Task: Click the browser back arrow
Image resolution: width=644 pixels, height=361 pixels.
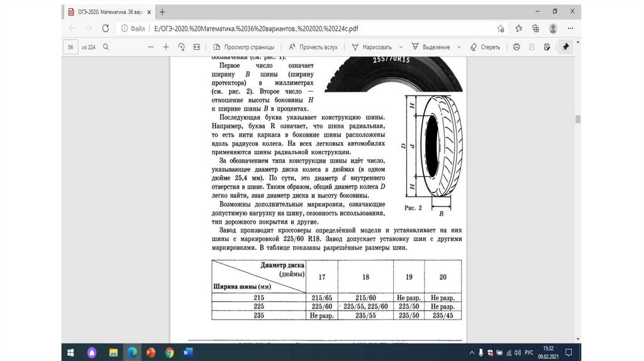Action: click(x=72, y=28)
